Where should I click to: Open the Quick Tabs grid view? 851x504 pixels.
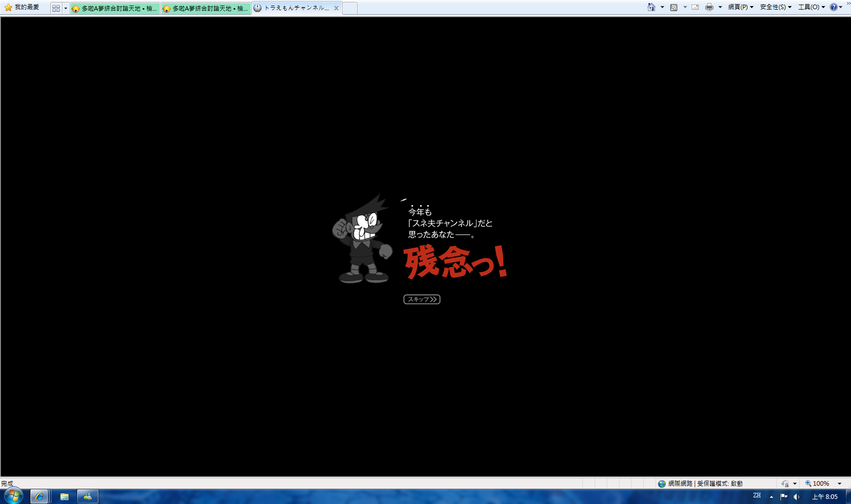[56, 8]
